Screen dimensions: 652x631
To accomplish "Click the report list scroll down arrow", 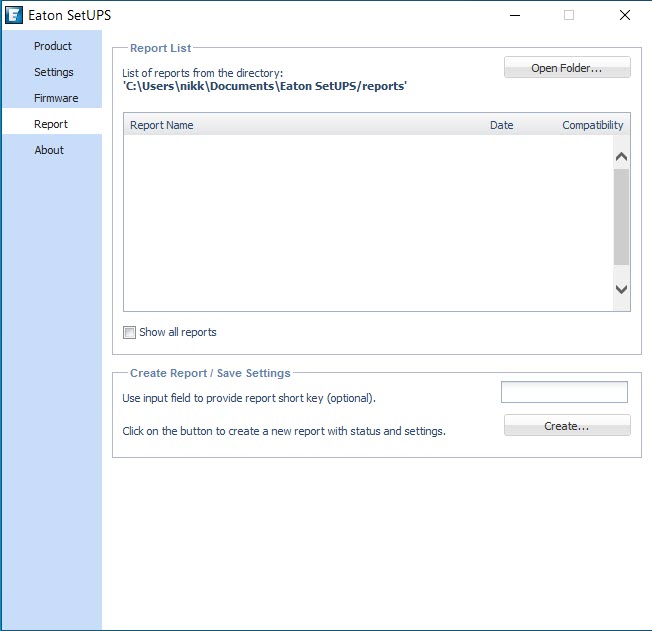I will click(621, 289).
